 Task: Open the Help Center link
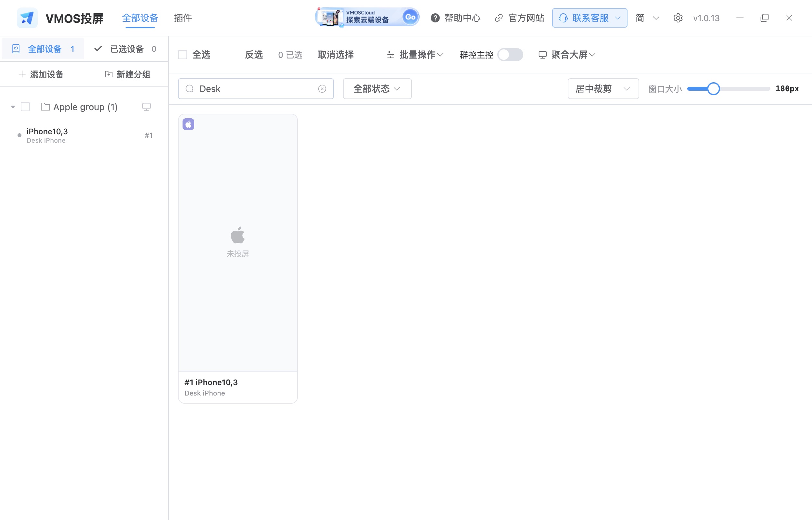(x=455, y=18)
